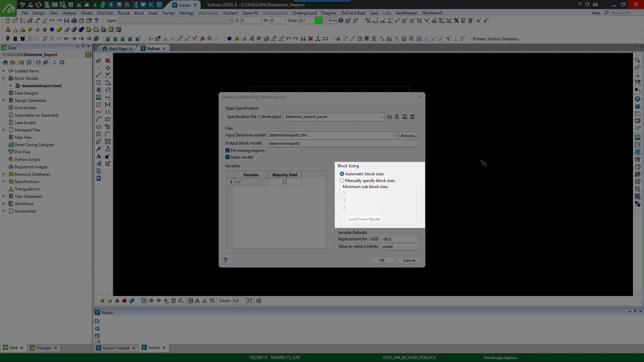Click the Browse... button
The height and width of the screenshot is (362, 644).
coord(409,136)
